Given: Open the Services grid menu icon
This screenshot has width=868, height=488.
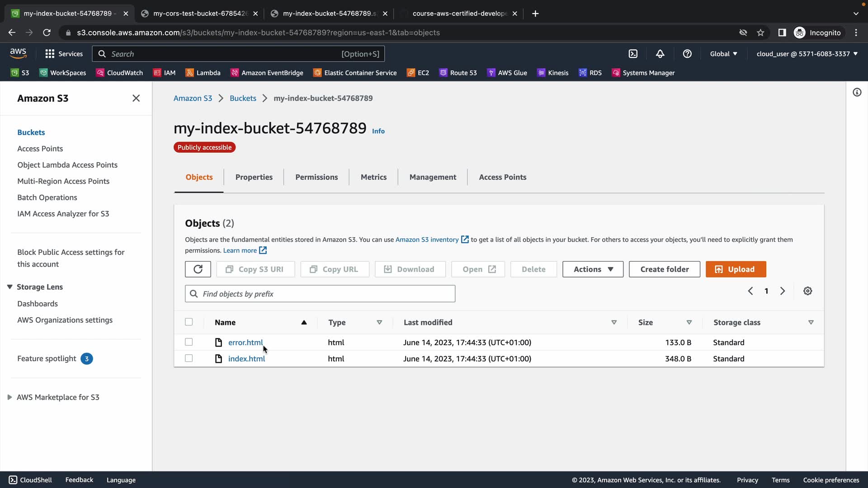Looking at the screenshot, I should (x=50, y=54).
